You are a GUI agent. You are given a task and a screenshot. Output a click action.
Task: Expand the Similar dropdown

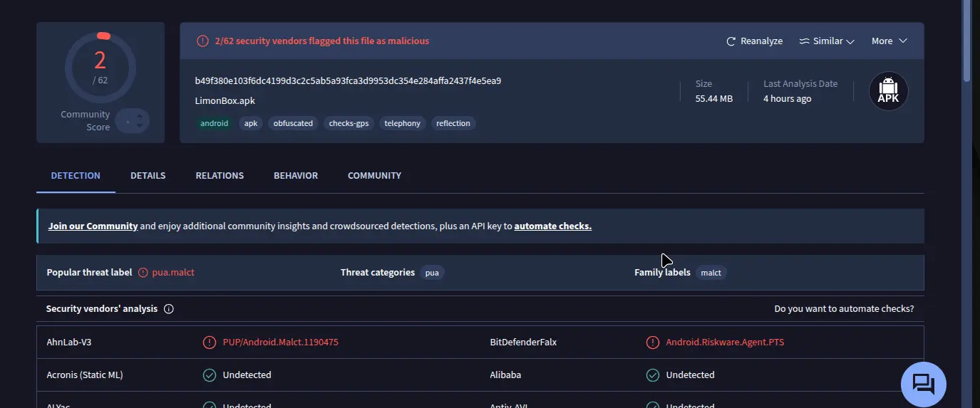pos(827,41)
